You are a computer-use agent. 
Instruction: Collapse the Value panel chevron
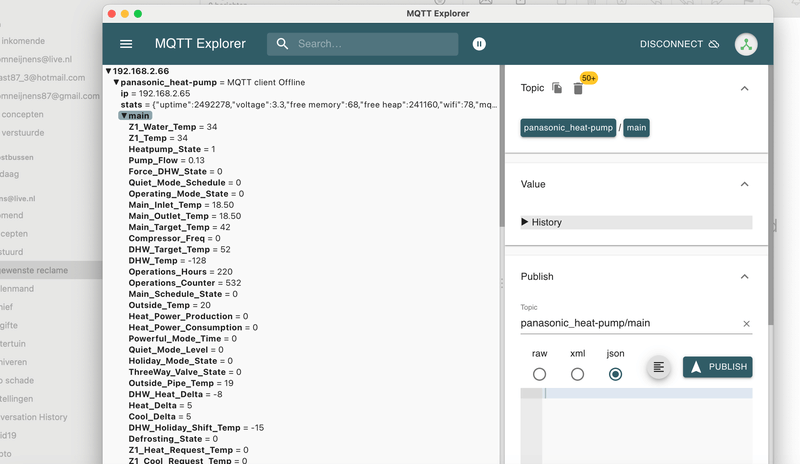(744, 184)
